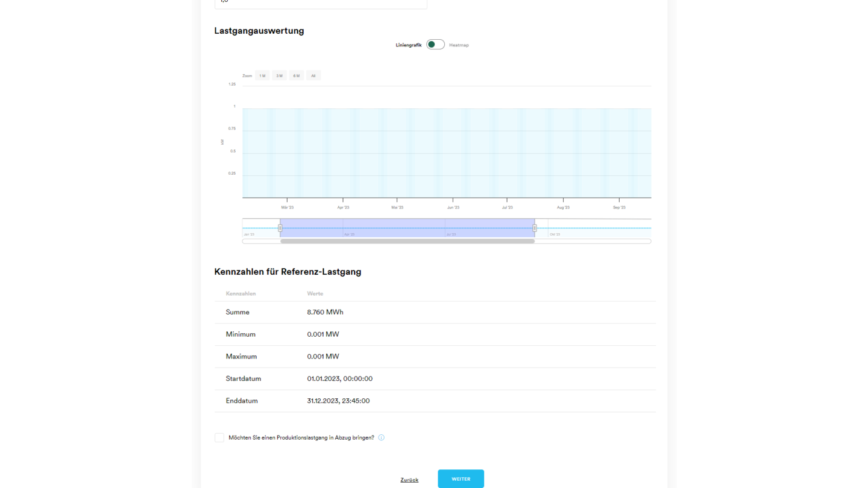Screen dimensions: 868x488
Task: Click the navigator horizontal scrollbar thumb
Action: [407, 241]
